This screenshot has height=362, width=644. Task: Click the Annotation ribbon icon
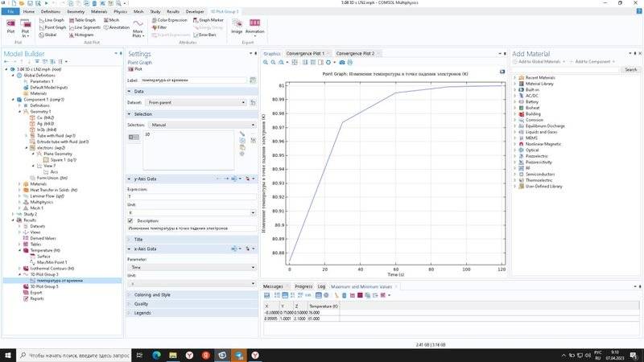tap(117, 27)
